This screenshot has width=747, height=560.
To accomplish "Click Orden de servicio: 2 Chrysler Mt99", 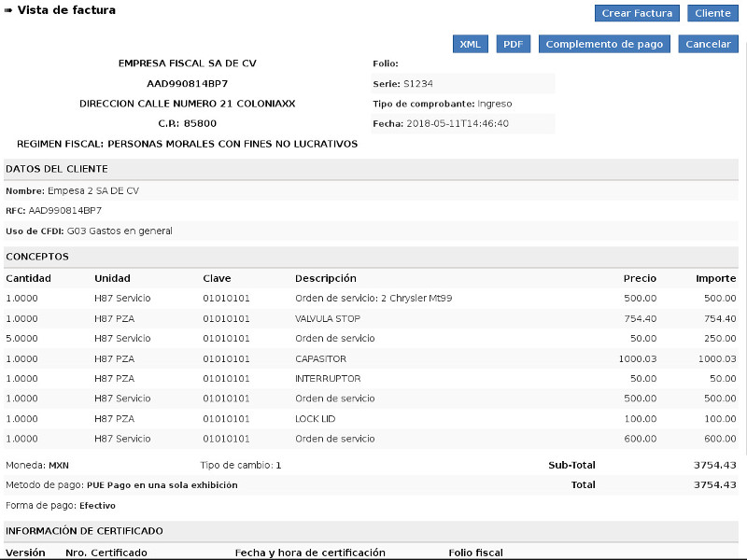I will 373,298.
